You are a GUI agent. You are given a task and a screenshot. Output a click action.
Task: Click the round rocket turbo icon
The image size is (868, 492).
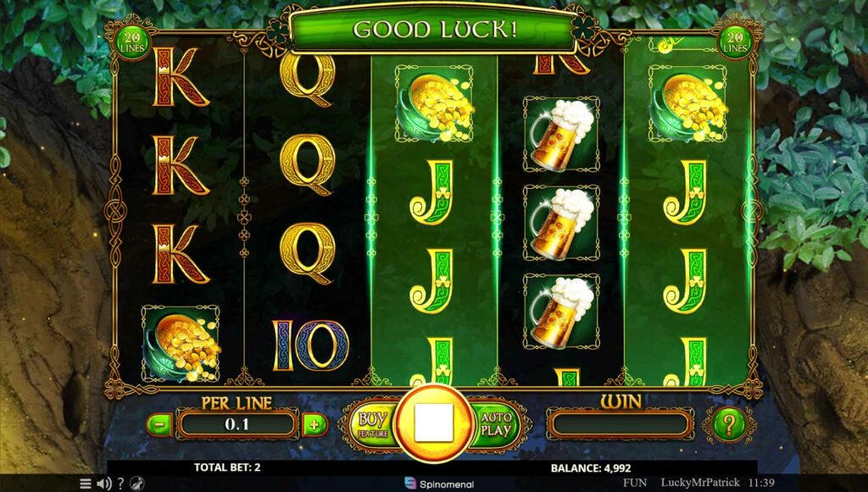click(137, 484)
